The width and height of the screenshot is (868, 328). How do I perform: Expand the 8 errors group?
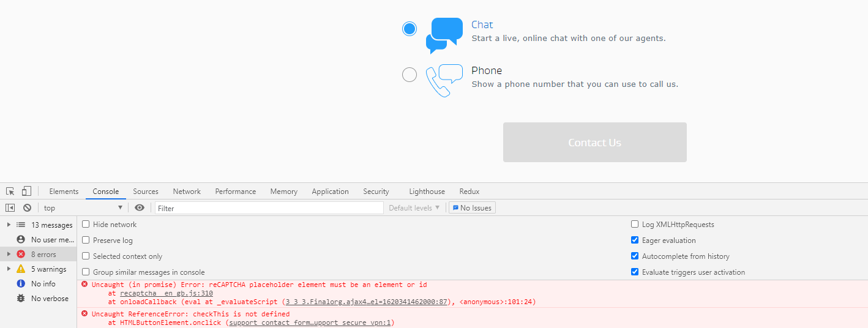[x=9, y=255]
